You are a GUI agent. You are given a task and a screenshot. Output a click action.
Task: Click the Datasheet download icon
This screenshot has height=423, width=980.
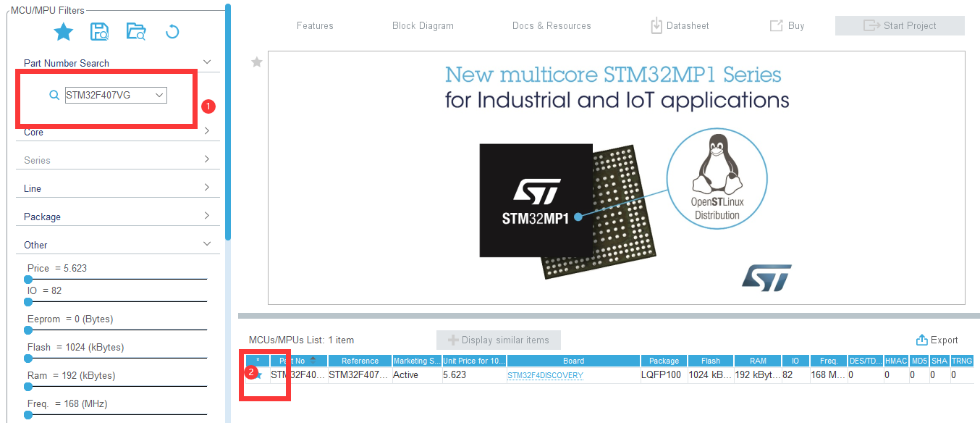click(656, 26)
